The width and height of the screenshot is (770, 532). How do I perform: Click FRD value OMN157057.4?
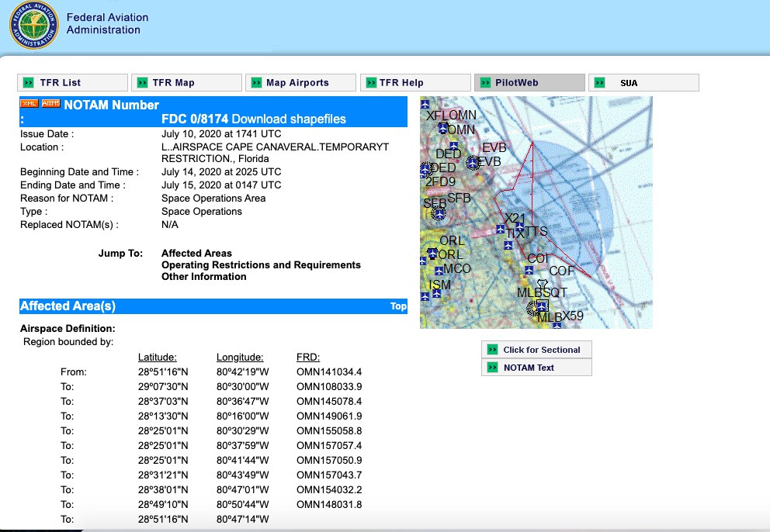tap(329, 446)
